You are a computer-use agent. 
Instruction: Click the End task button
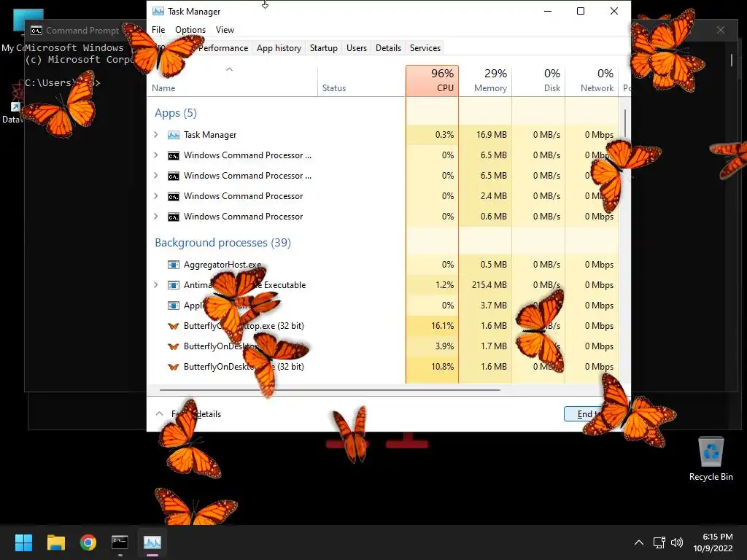(593, 414)
